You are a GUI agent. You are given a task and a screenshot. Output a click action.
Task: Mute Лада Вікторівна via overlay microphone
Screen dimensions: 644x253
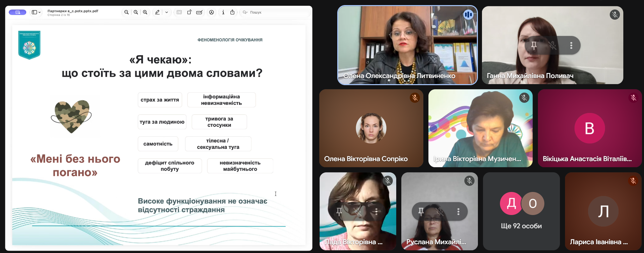coord(358,212)
